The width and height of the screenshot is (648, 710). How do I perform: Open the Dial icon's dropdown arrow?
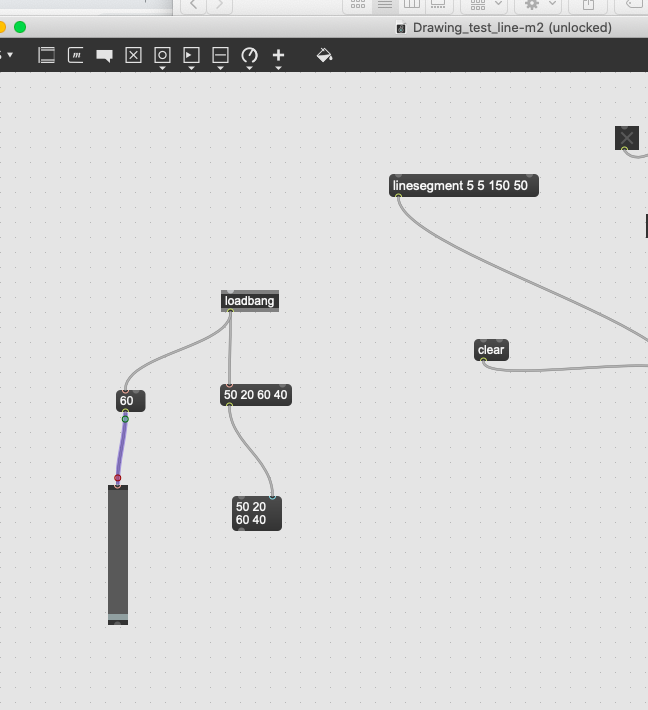(249, 68)
